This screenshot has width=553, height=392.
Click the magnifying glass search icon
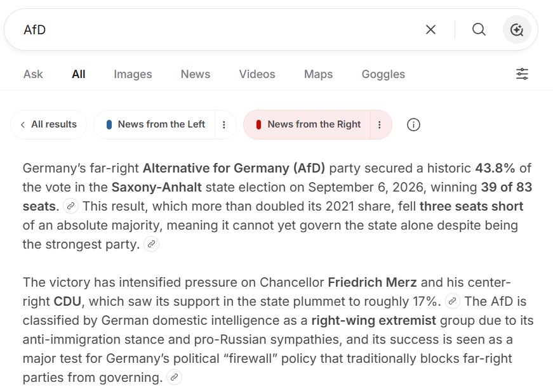coord(479,30)
